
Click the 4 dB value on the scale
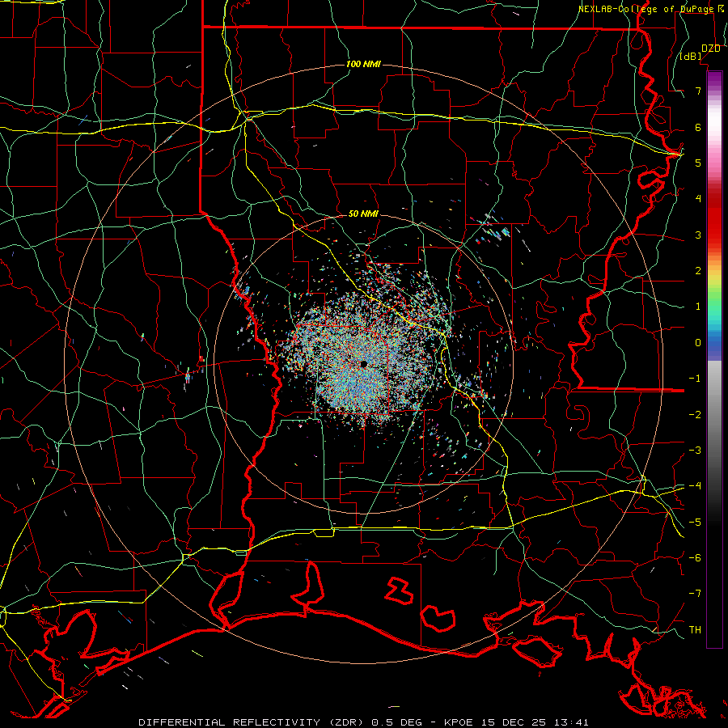698,199
